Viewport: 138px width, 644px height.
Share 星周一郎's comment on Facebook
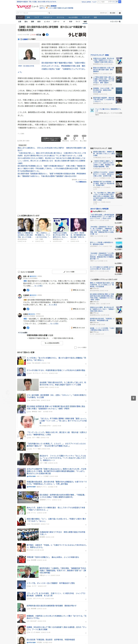(28, 290)
